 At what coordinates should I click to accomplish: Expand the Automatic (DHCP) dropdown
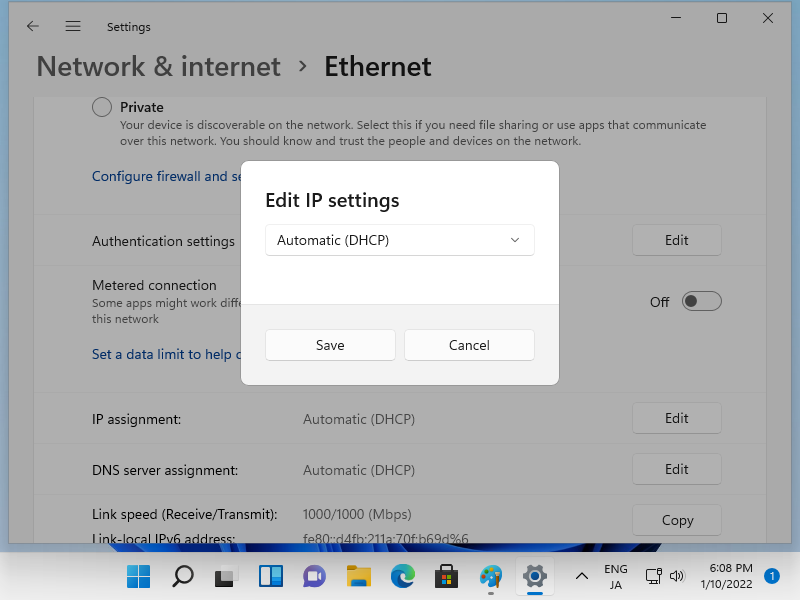click(400, 240)
